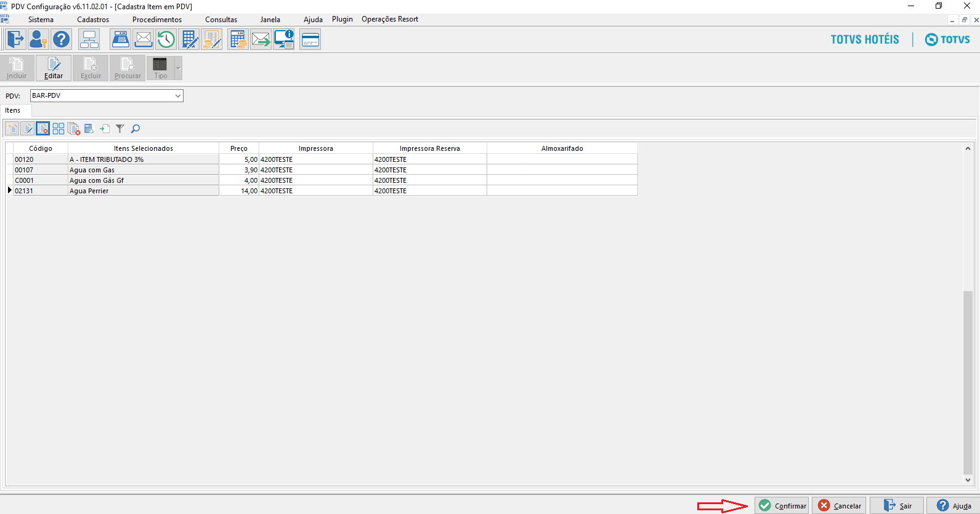Viewport: 980px width, 514px height.
Task: Select the Agua com Gás Gf item cell
Action: click(144, 180)
